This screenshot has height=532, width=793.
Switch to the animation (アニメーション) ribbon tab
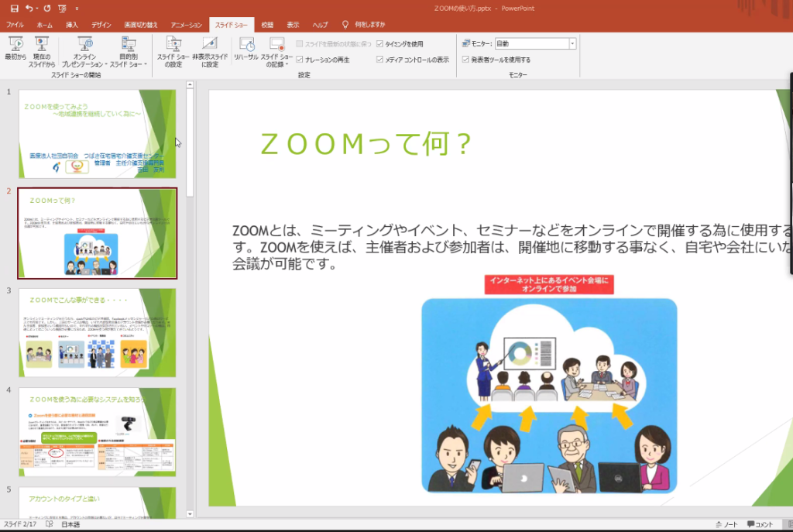click(x=186, y=25)
